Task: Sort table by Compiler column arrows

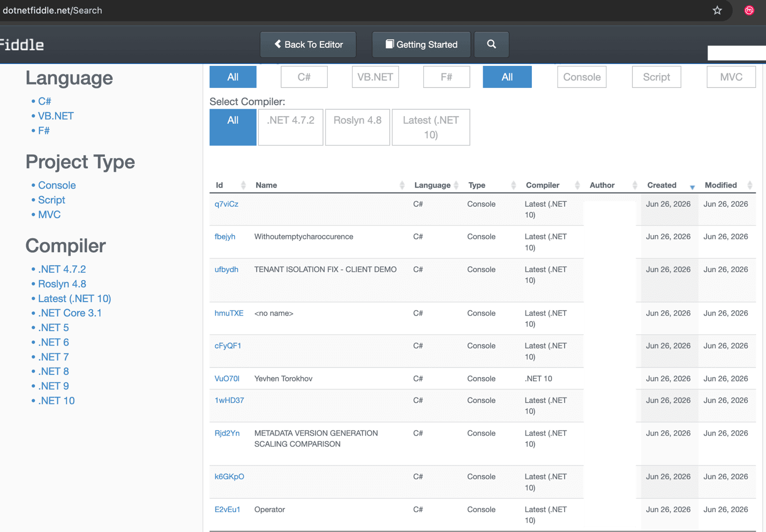Action: point(577,185)
